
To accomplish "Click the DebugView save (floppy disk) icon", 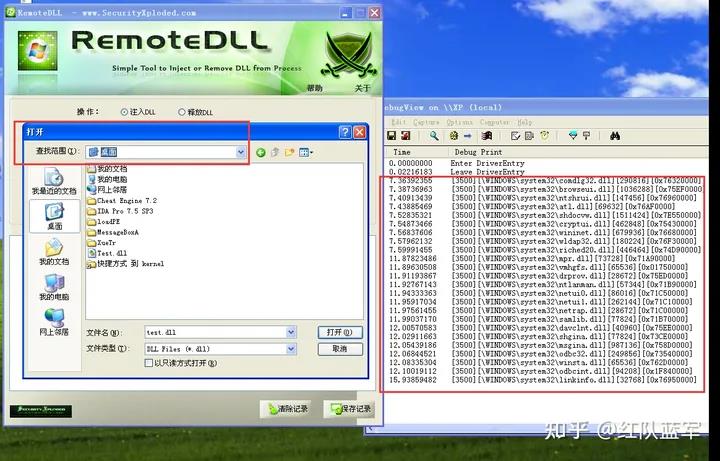I will pos(391,136).
